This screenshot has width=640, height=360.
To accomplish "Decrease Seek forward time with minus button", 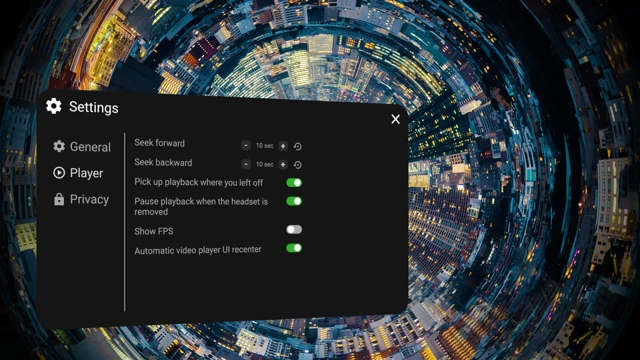I will click(246, 145).
